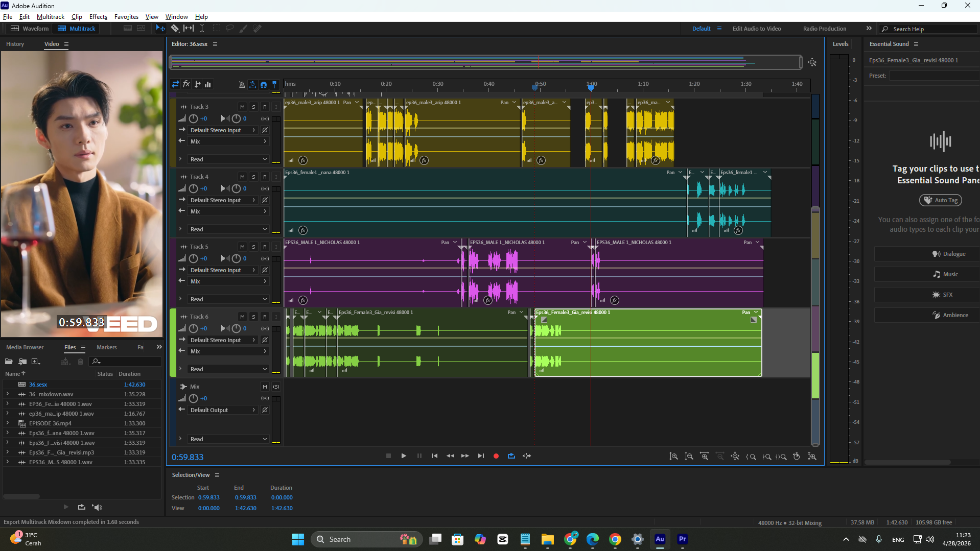The image size is (980, 551).
Task: Tag clip as SFX
Action: (x=927, y=295)
